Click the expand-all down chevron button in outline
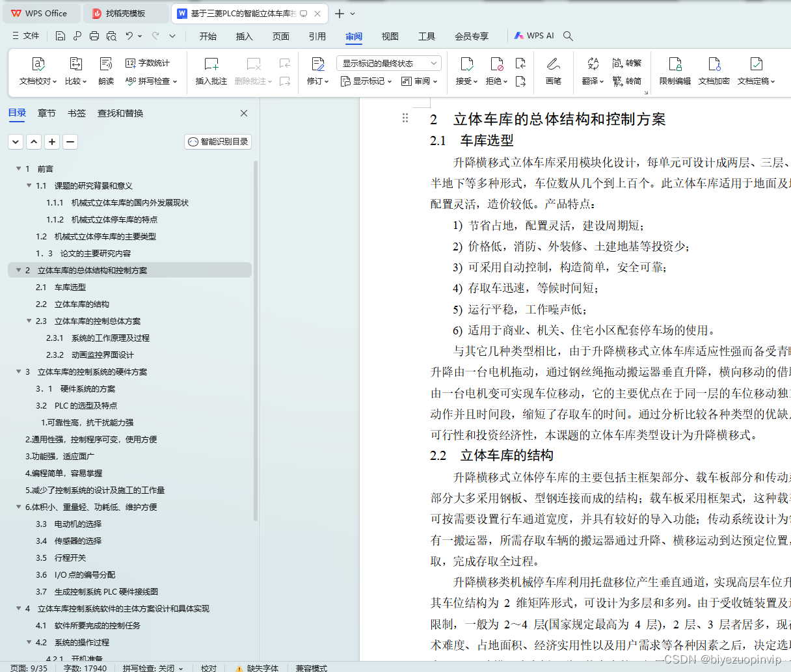Image resolution: width=791 pixels, height=672 pixels. click(x=16, y=141)
